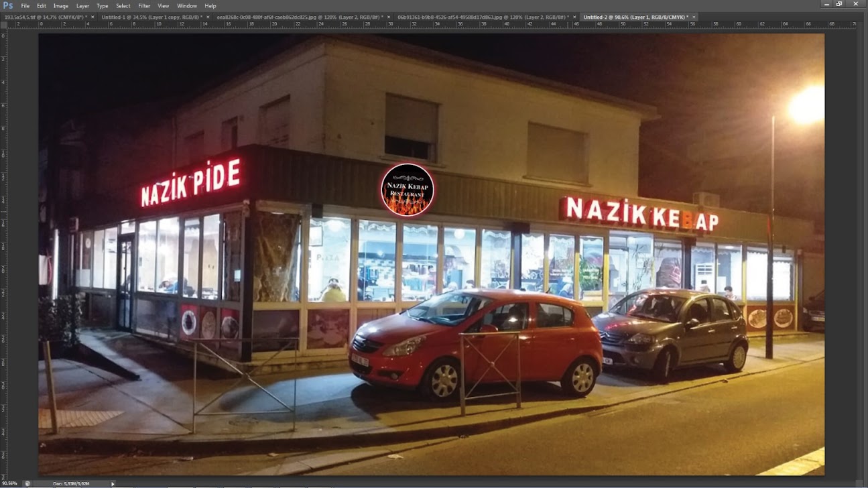Click the ruler origin corner box
The image size is (868, 488).
(x=3, y=25)
